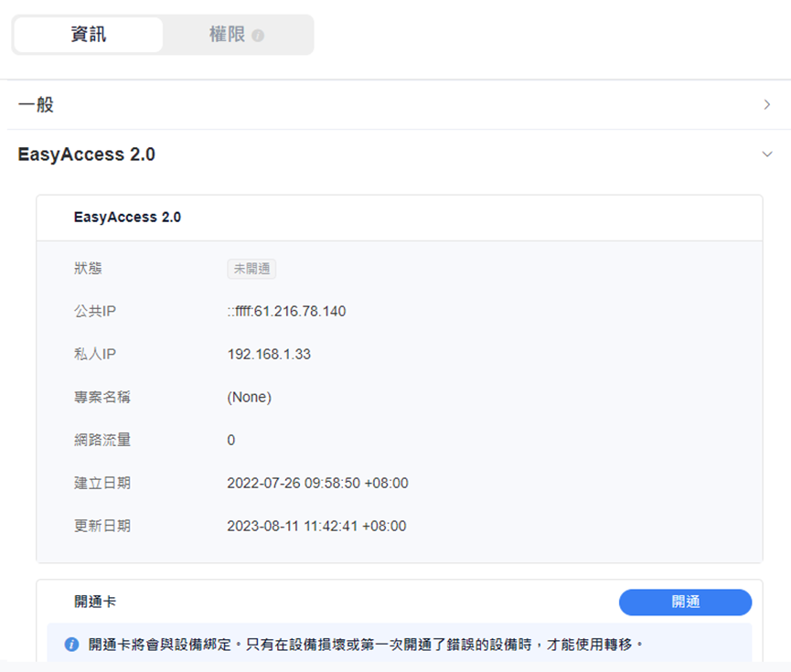Click the 公共IP label
This screenshot has width=791, height=672.
pos(95,311)
